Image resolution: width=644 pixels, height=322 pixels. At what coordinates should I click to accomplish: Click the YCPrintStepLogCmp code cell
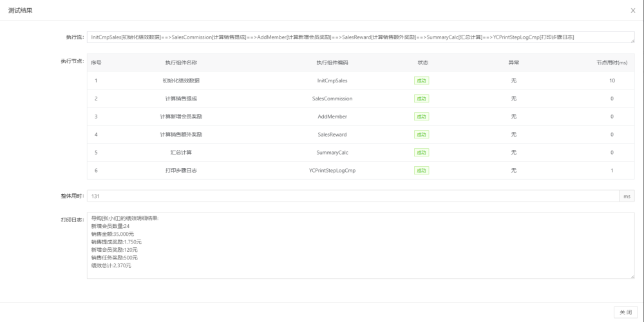(332, 171)
